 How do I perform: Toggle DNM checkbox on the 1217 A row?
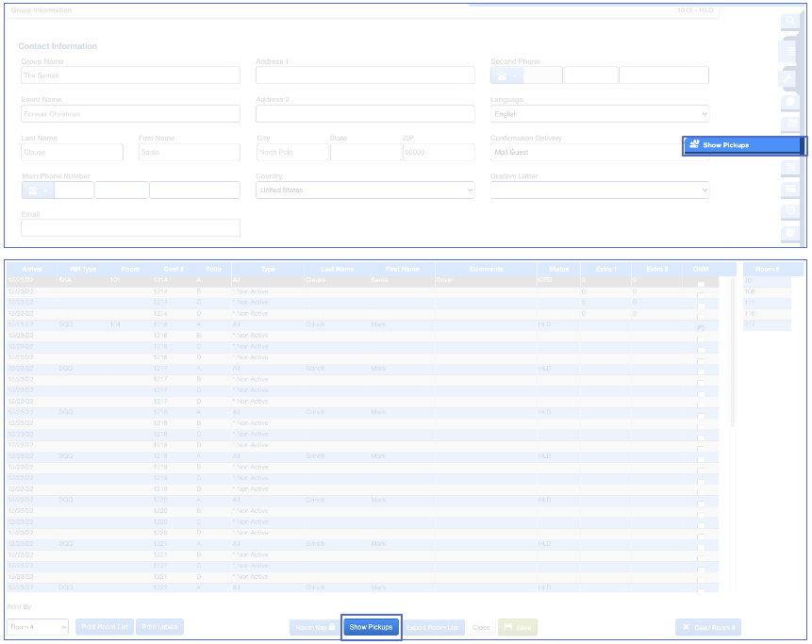click(701, 369)
